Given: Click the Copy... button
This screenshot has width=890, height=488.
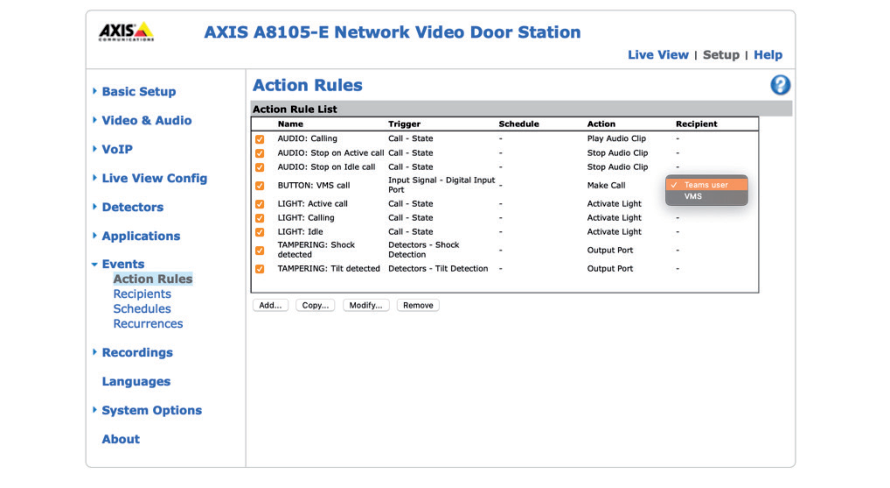Looking at the screenshot, I should point(315,305).
